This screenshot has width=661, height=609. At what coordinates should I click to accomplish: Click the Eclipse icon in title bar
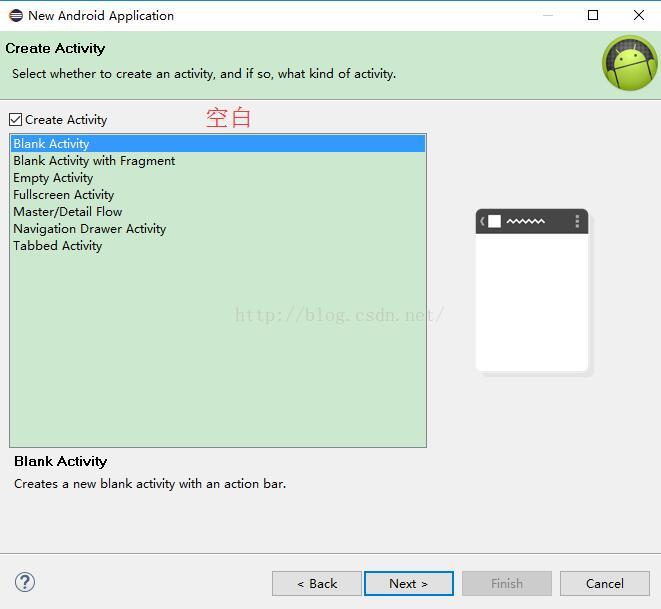click(x=16, y=16)
